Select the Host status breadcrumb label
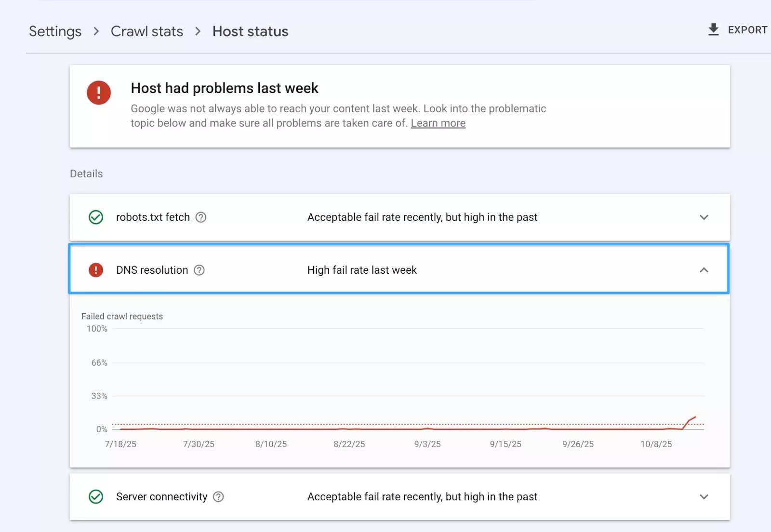This screenshot has width=771, height=532. (250, 31)
